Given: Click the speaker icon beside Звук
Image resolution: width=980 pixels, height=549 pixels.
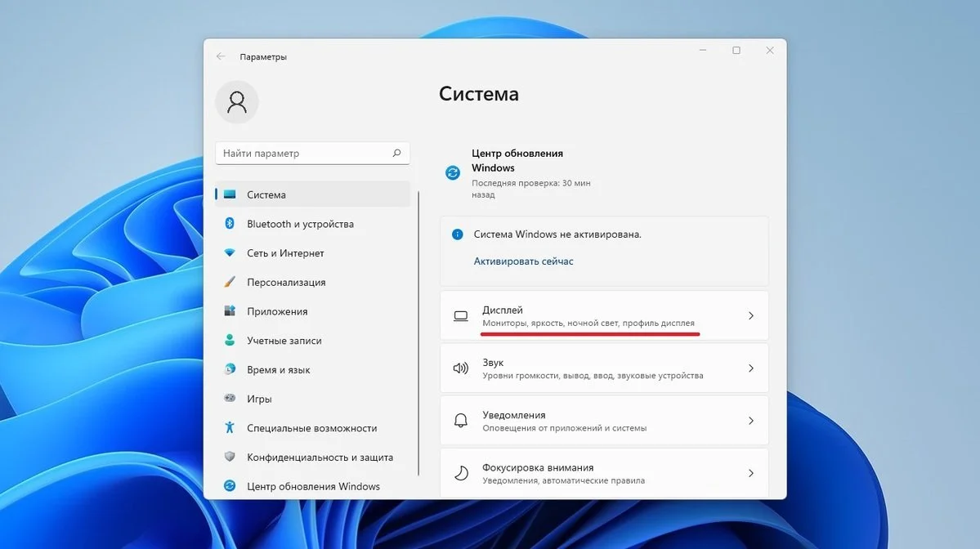Looking at the screenshot, I should pos(461,368).
